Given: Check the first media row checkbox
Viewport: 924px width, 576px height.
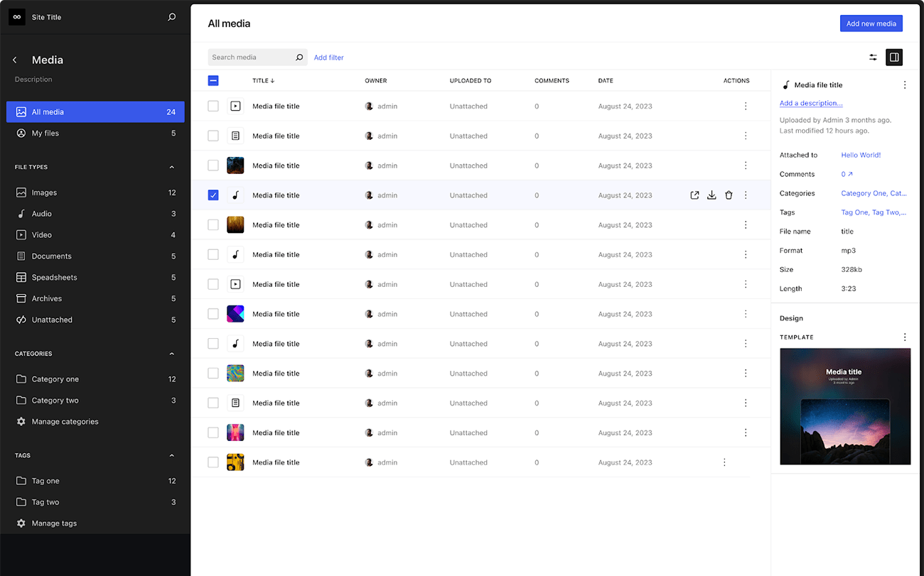Looking at the screenshot, I should [x=213, y=107].
